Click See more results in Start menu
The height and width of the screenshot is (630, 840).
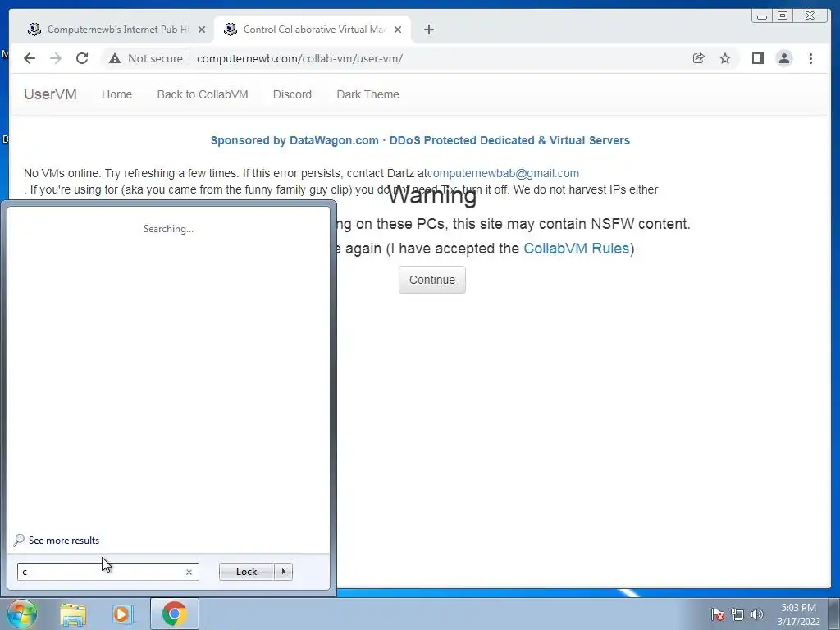(64, 541)
